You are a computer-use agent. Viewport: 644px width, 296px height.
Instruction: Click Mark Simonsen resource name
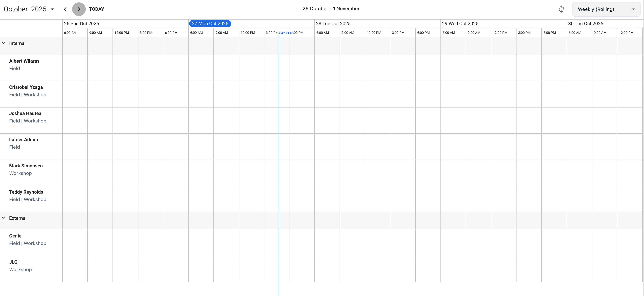pos(26,166)
